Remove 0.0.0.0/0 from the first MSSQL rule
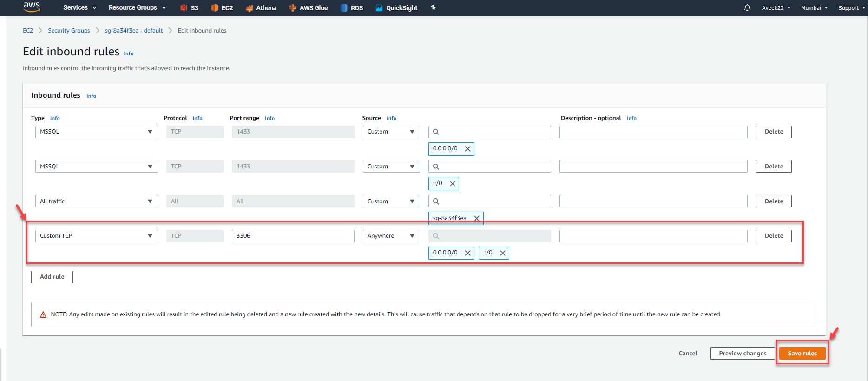Viewport: 868px width, 381px height. point(467,149)
